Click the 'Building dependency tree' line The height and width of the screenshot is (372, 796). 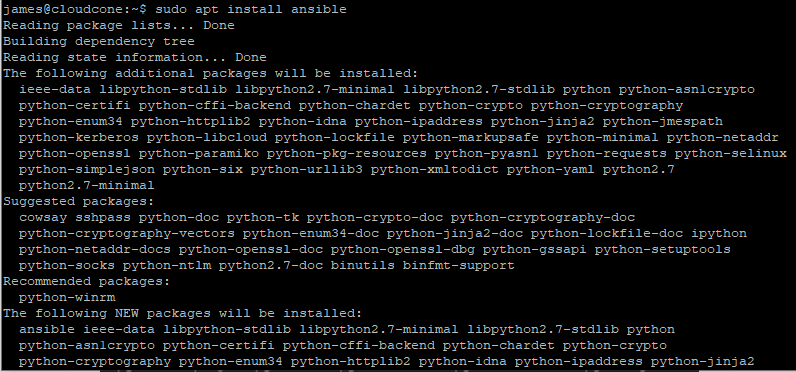click(x=99, y=41)
